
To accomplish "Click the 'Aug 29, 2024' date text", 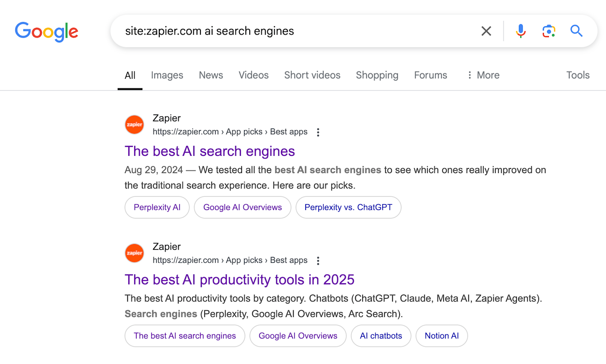I will pos(154,170).
